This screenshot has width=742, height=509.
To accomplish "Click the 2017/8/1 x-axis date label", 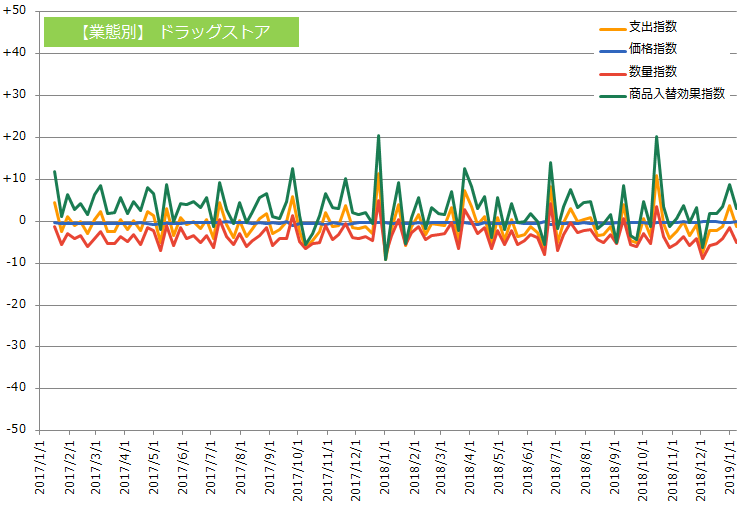I will click(x=241, y=468).
